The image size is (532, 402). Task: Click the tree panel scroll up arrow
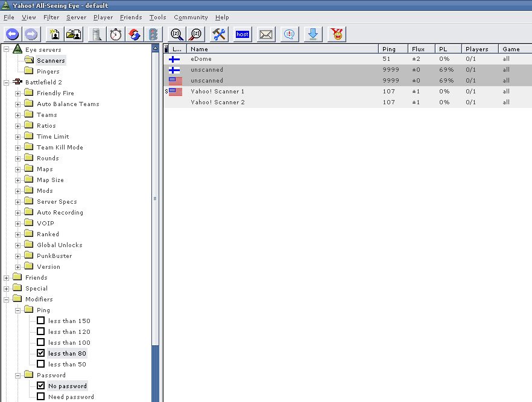click(x=155, y=48)
